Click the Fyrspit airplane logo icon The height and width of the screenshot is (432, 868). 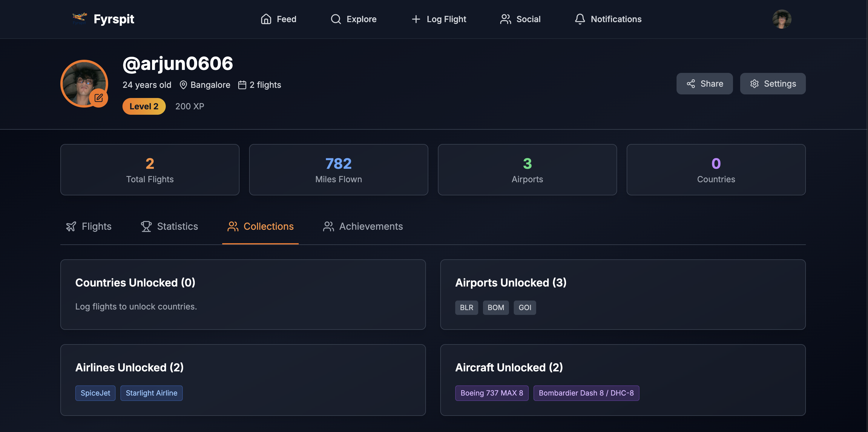pos(79,19)
